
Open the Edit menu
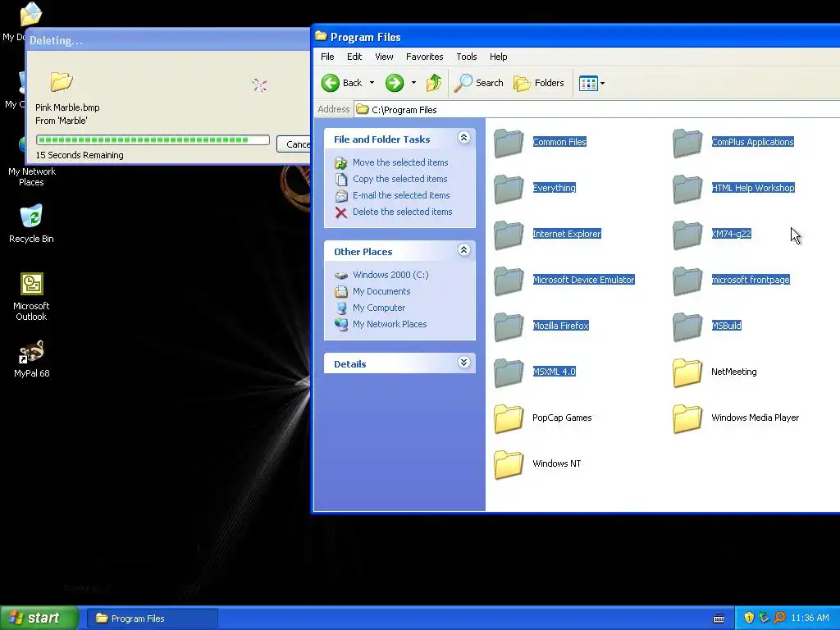point(354,57)
